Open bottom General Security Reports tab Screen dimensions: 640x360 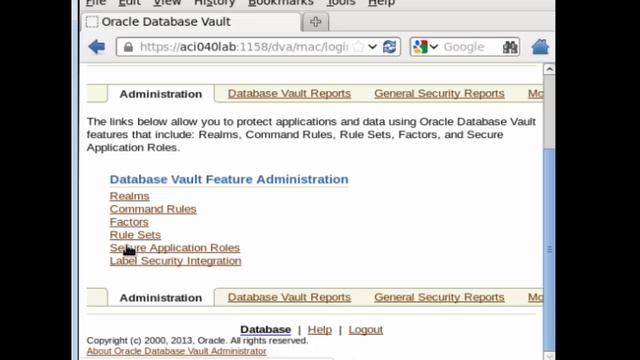439,297
